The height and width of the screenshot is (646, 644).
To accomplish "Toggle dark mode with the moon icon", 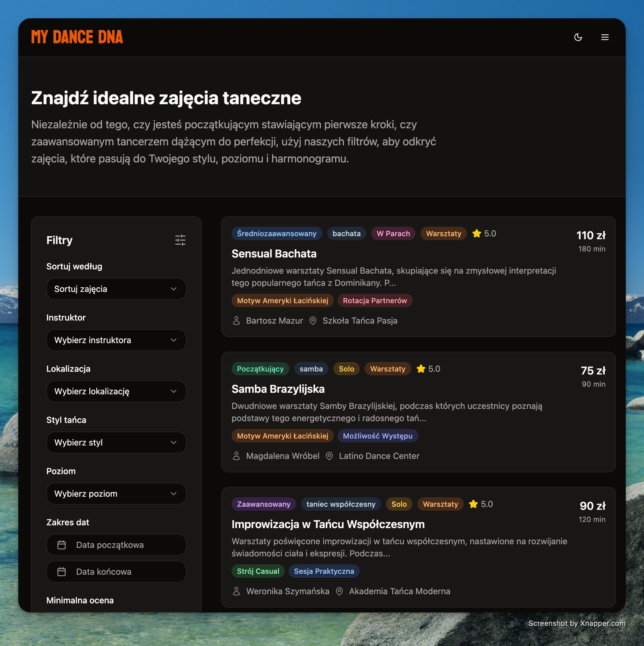I will [x=578, y=37].
